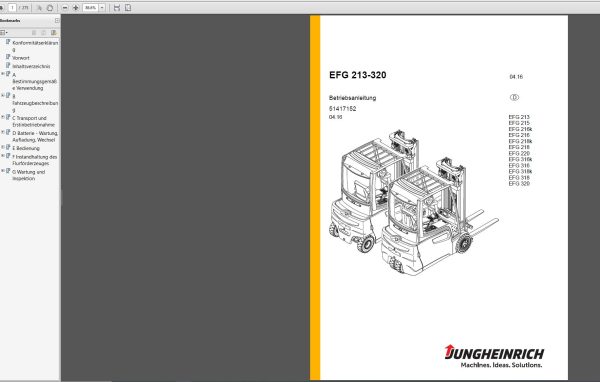Click EFG 213 in the model list
Screen dimensions: 600x382
(519, 117)
